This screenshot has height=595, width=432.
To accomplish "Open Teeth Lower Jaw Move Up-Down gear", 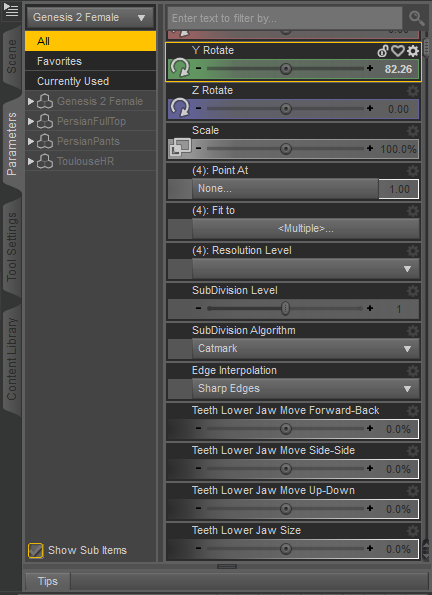I will [x=413, y=491].
